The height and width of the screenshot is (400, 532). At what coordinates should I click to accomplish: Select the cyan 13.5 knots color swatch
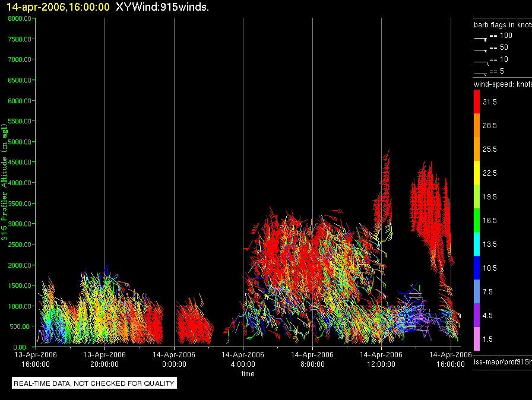pyautogui.click(x=477, y=244)
